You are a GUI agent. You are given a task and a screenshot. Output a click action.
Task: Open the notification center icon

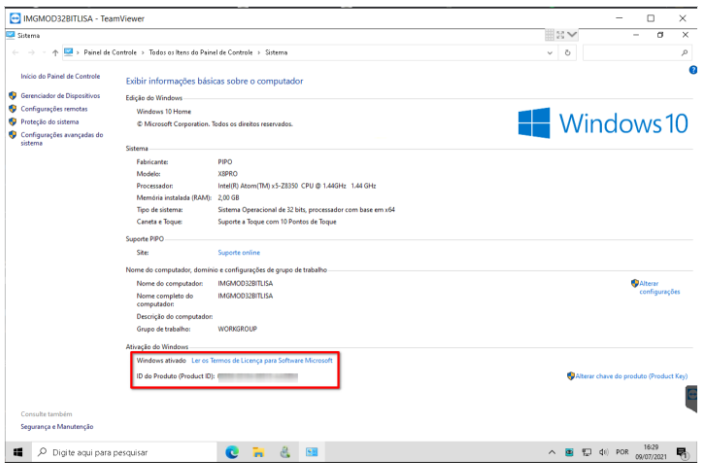[x=682, y=453]
